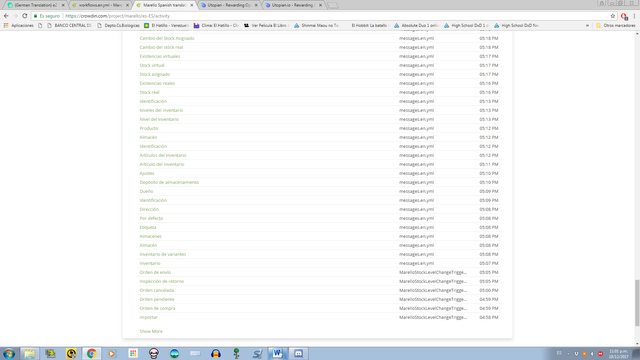This screenshot has width=640, height=360.
Task: Open File Explorer from the taskbar
Action: pos(29,353)
